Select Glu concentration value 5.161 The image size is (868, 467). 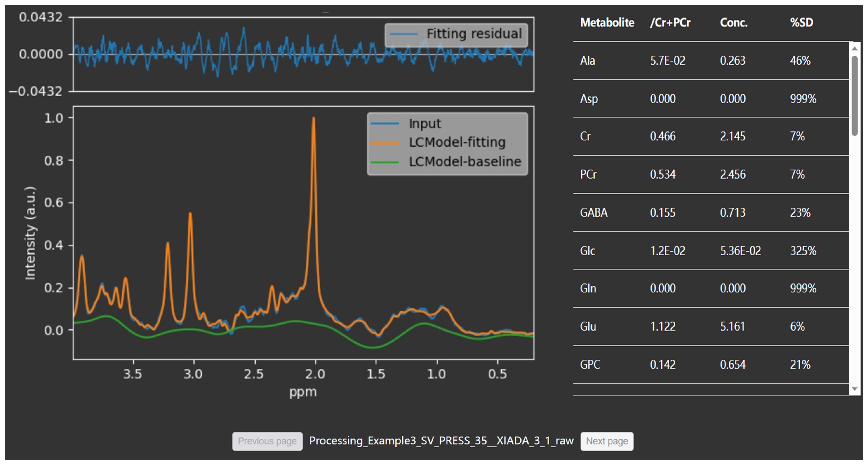pos(733,326)
